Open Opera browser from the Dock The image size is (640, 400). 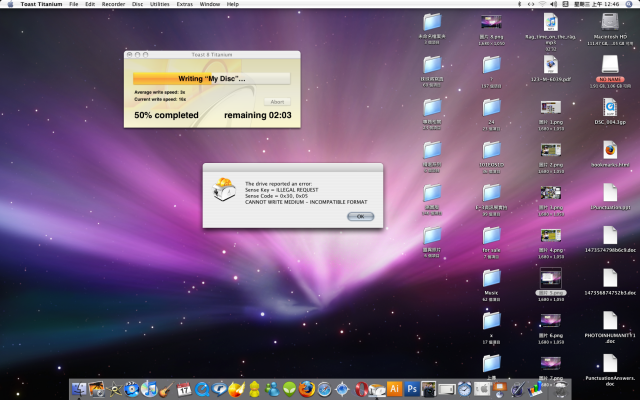click(360, 389)
